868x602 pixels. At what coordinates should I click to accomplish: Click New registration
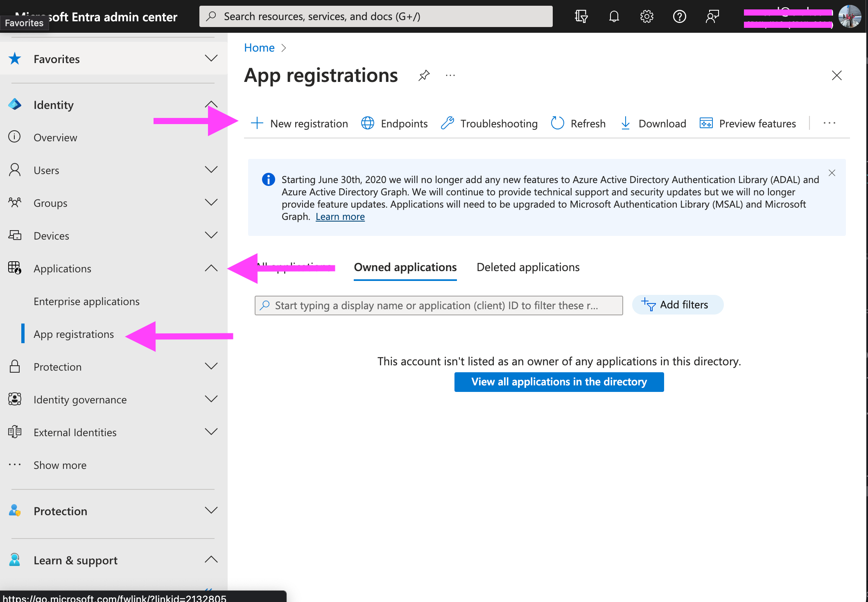[299, 123]
